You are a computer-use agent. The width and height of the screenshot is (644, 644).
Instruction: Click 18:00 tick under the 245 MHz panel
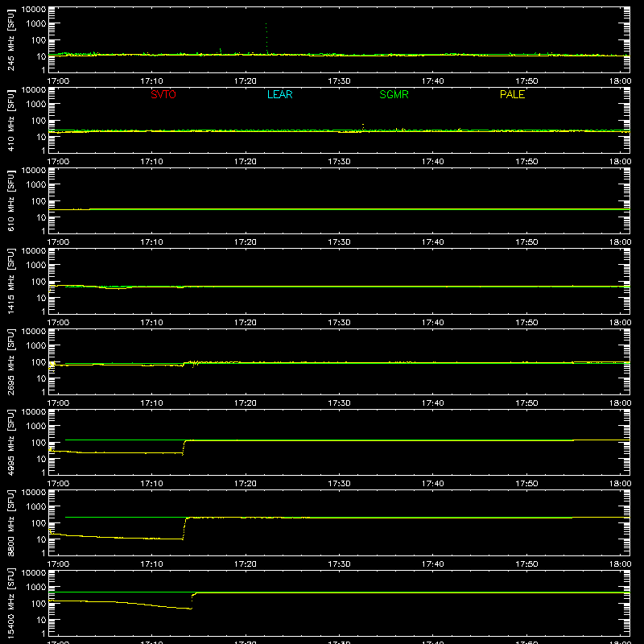[620, 81]
